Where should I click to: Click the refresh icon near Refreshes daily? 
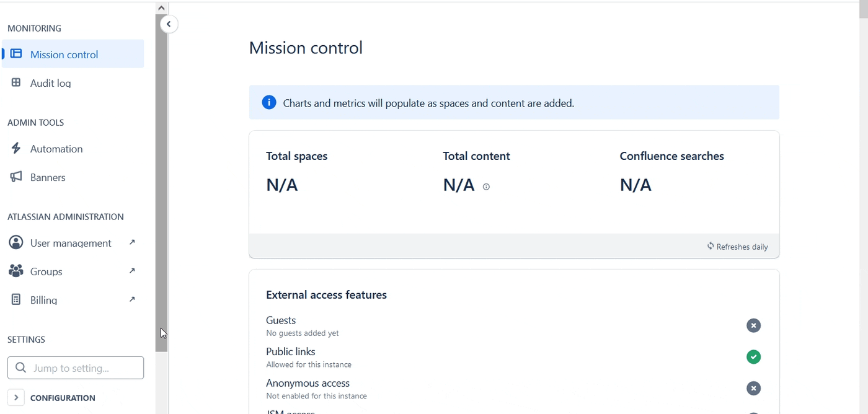pyautogui.click(x=711, y=246)
